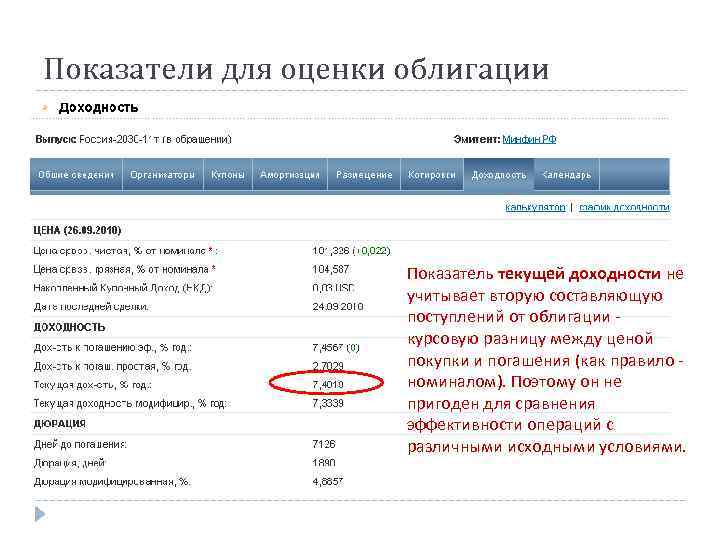
Task: Click the Текущая доходность модифицир. label
Action: pyautogui.click(x=131, y=403)
